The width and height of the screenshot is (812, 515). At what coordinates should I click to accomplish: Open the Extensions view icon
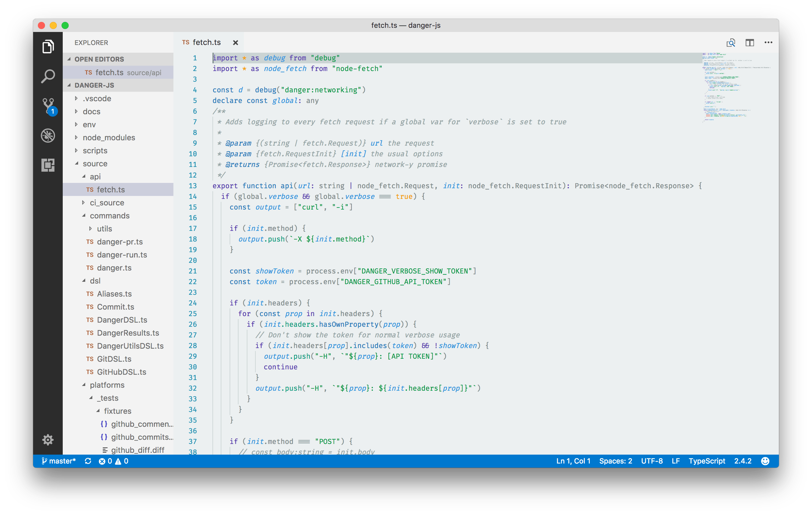48,165
